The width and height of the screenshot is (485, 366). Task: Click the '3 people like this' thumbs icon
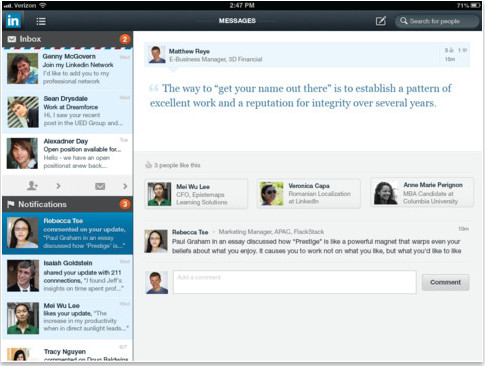[148, 165]
